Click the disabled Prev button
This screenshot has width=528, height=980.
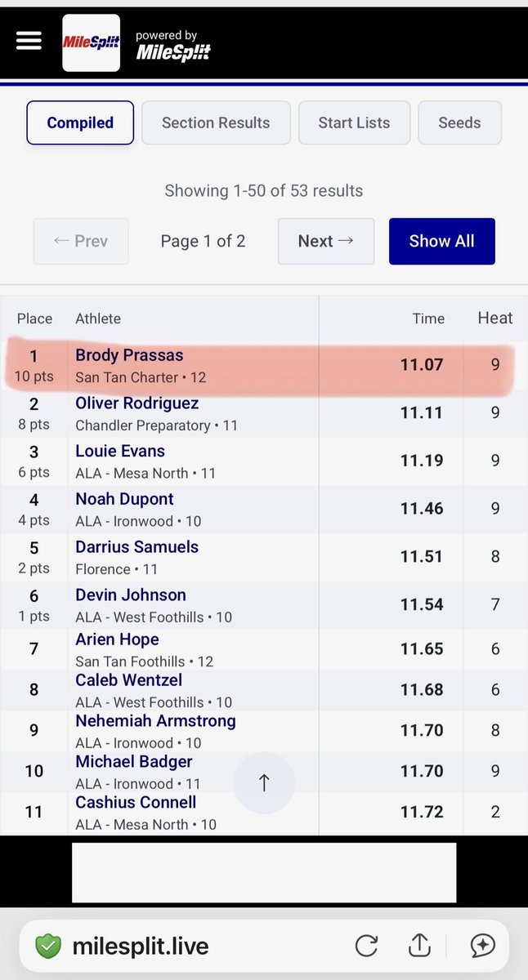[81, 241]
